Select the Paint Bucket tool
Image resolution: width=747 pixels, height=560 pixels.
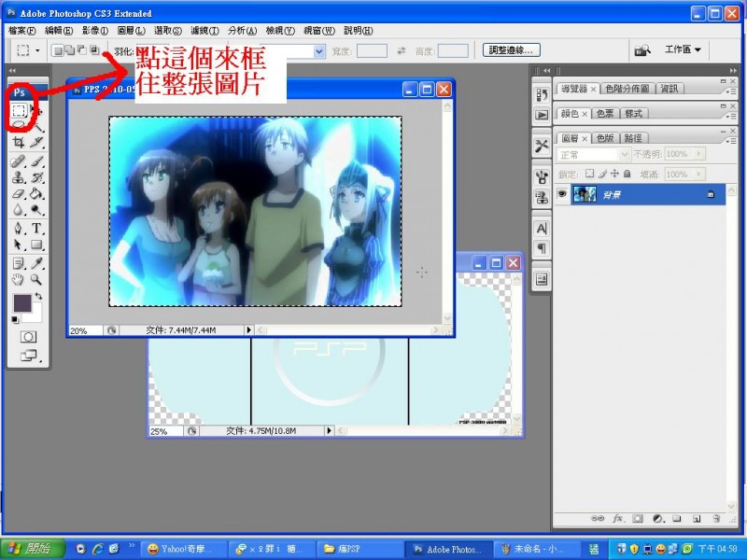pyautogui.click(x=36, y=194)
